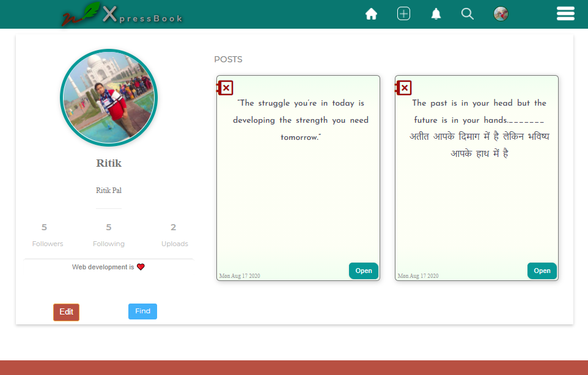Open the search magnifier icon
Viewport: 588px width, 375px height.
[467, 14]
